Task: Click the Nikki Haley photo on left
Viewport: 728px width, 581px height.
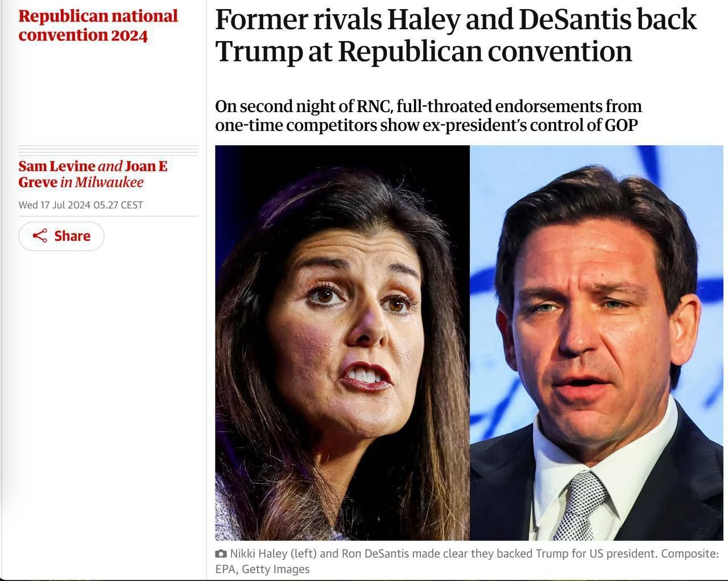Action: (342, 343)
